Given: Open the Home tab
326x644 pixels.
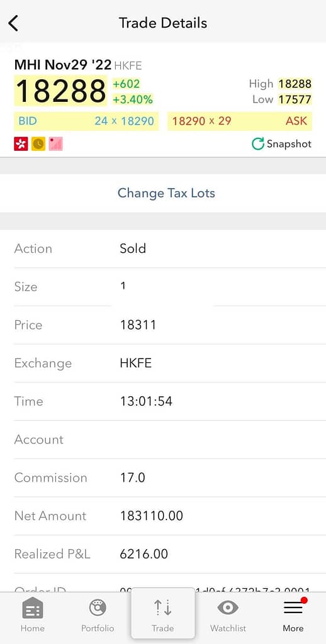Looking at the screenshot, I should pyautogui.click(x=33, y=615).
